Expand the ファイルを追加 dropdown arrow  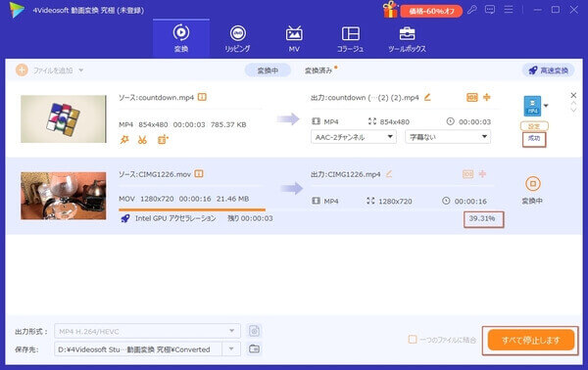tap(81, 70)
